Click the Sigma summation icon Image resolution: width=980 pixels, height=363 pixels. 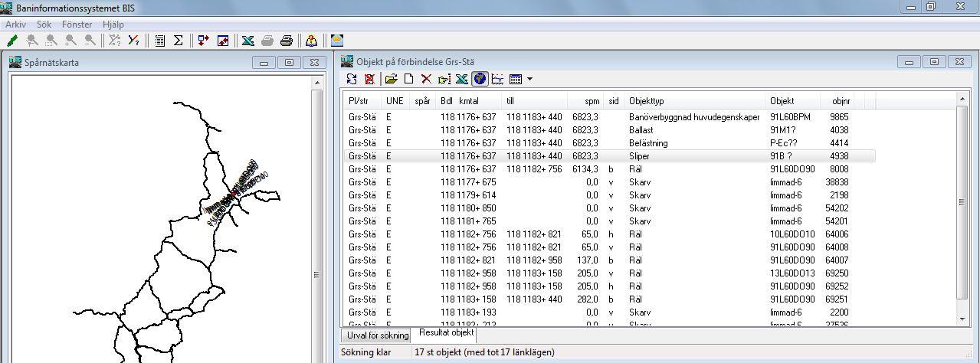coord(178,41)
